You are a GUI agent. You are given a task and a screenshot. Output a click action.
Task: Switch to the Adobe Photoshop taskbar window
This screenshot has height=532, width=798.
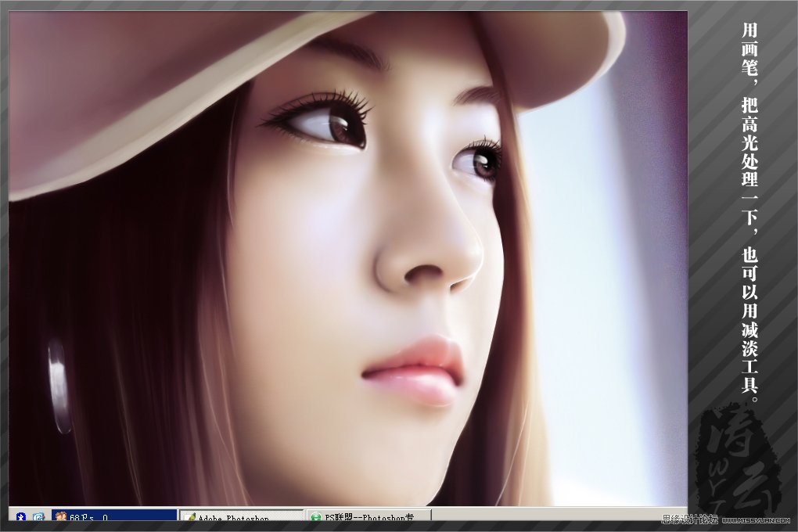tap(241, 518)
